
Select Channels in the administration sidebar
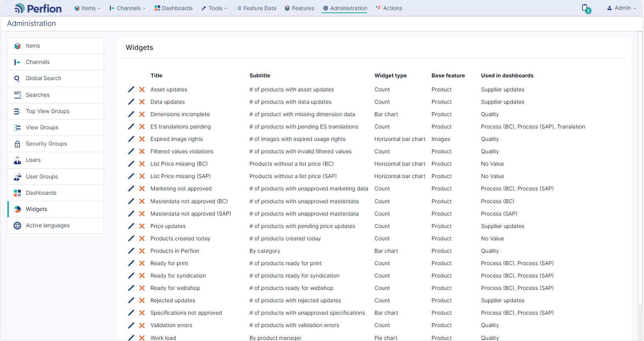pos(55,62)
